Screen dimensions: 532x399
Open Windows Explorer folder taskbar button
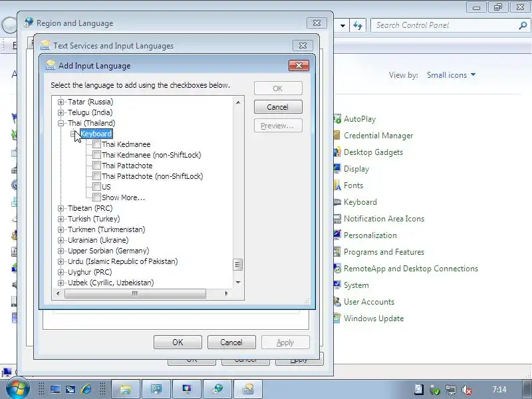point(126,389)
